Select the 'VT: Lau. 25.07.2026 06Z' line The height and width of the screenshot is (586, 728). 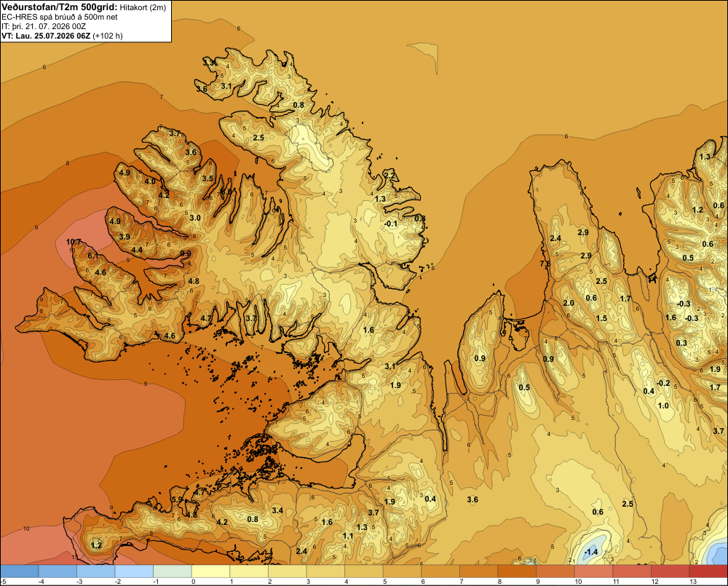pos(46,36)
